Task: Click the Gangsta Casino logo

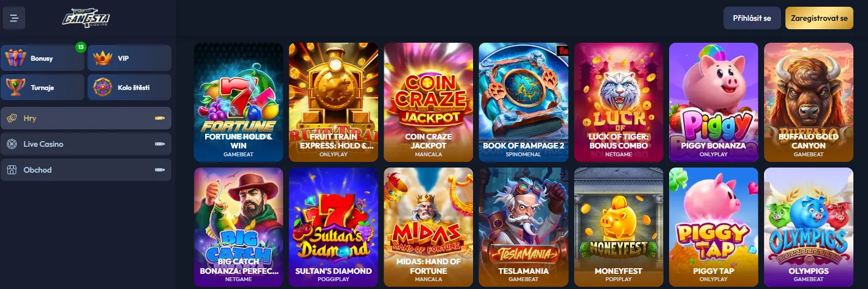Action: coord(86,19)
